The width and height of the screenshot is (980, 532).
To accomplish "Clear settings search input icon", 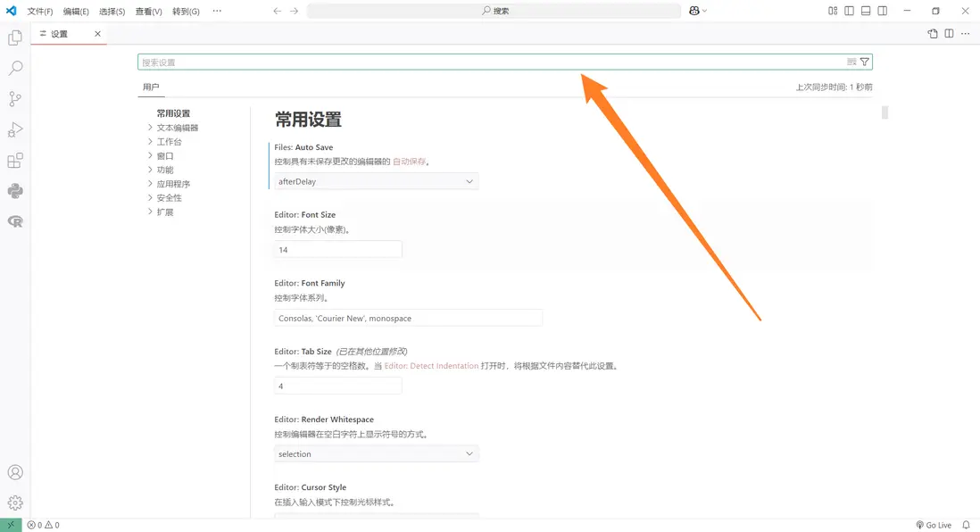I will tap(851, 62).
